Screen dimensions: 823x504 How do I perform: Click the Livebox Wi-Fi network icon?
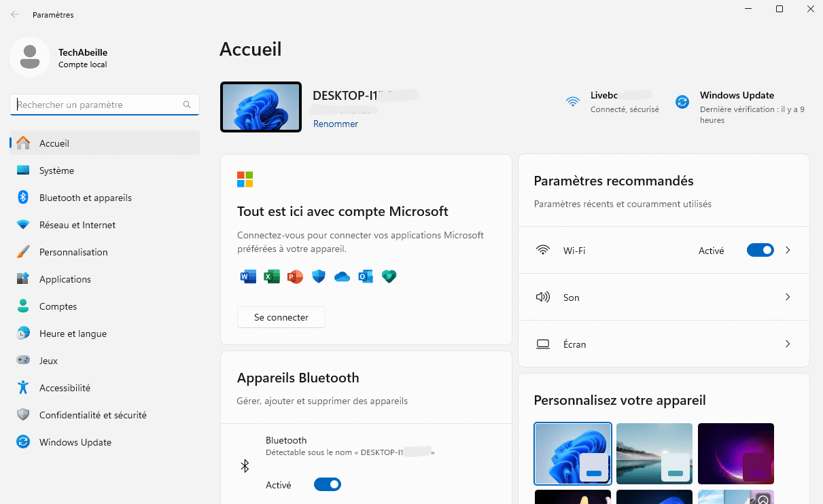[x=573, y=101]
